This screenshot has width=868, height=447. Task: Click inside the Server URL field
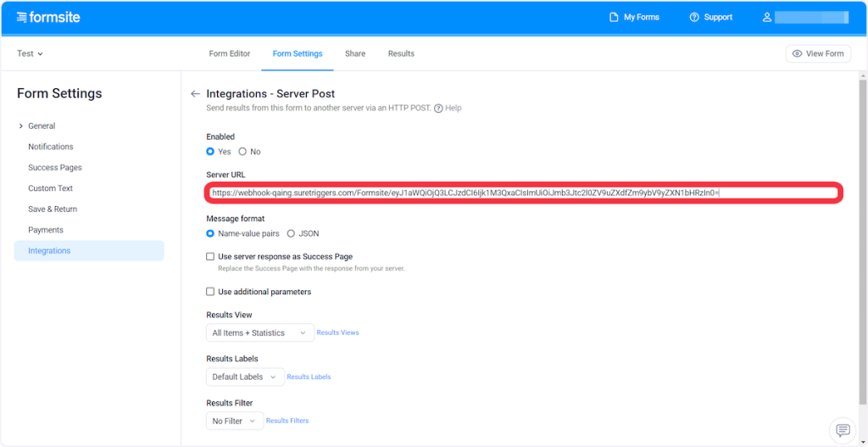[521, 193]
